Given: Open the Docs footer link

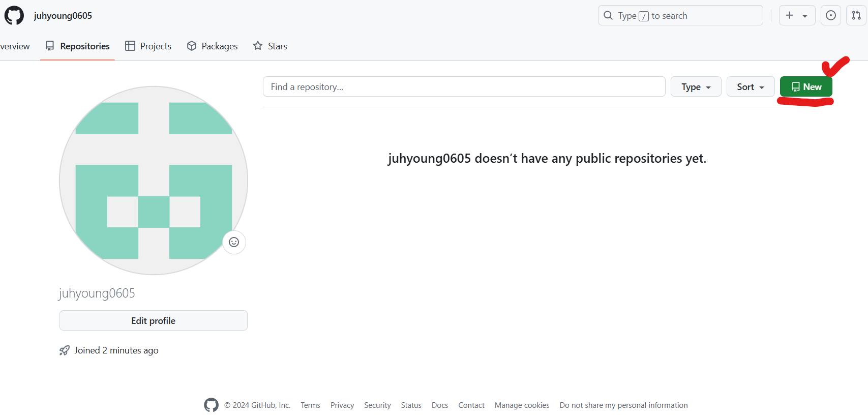Looking at the screenshot, I should tap(440, 405).
